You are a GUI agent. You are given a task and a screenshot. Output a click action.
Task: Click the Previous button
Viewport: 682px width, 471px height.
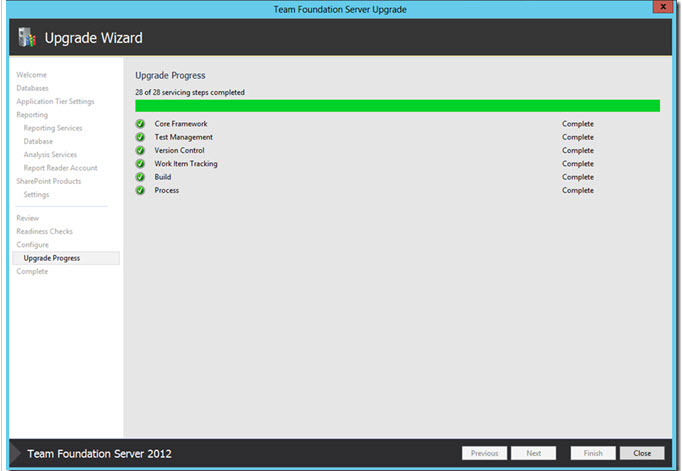[484, 453]
